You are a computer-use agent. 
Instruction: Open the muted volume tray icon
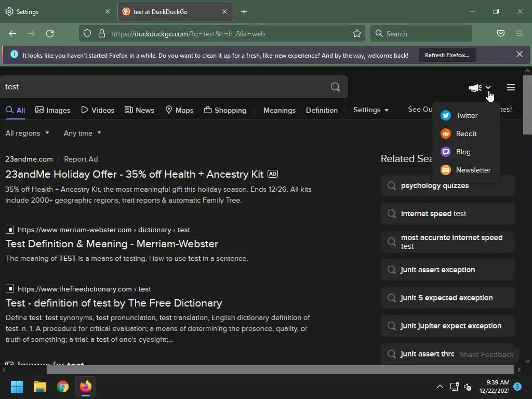[x=468, y=387]
